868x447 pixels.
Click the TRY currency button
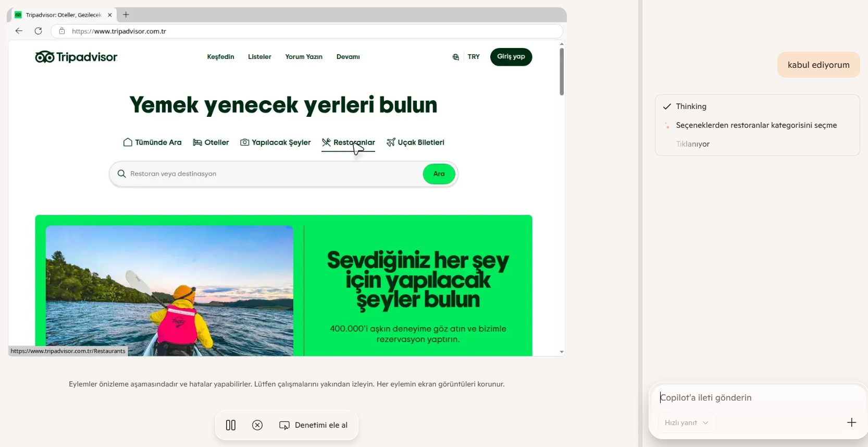coord(474,57)
